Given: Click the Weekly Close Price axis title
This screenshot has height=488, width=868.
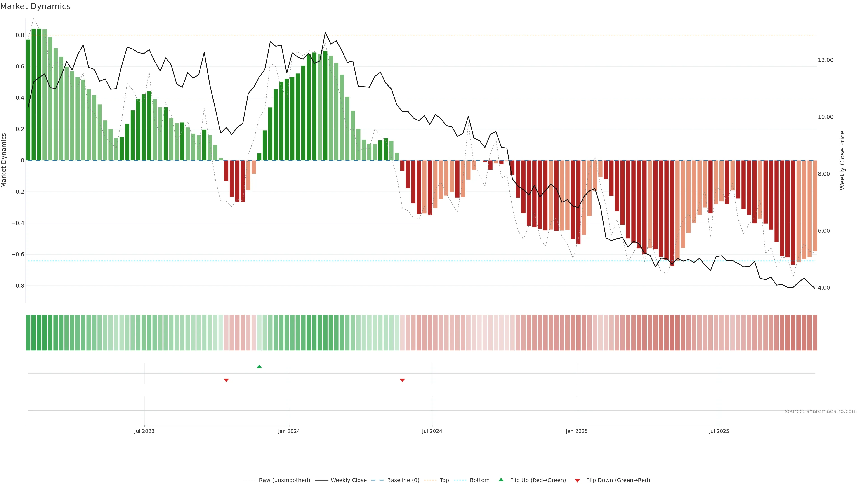Looking at the screenshot, I should point(842,160).
